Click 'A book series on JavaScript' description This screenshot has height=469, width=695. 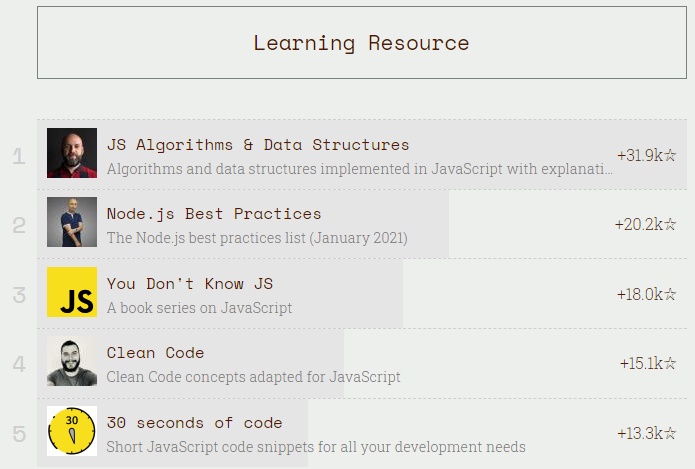coord(199,308)
